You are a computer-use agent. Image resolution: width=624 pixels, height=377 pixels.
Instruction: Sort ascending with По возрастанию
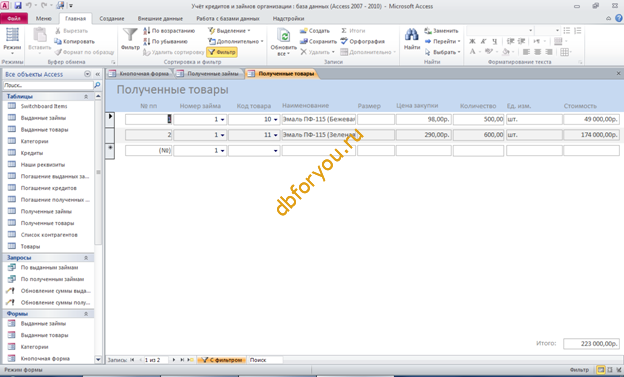(170, 31)
